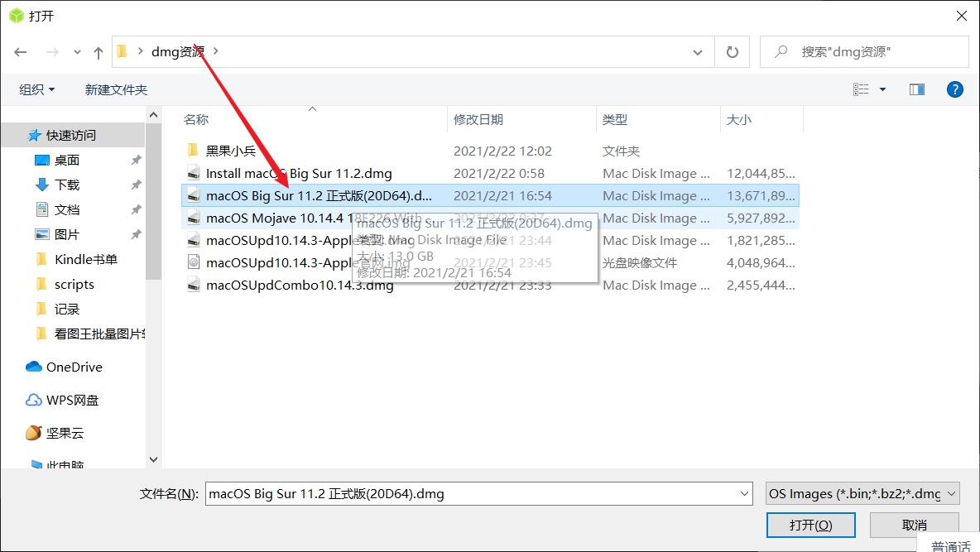Click the 2021/2/22 12:02 date cell

(502, 151)
